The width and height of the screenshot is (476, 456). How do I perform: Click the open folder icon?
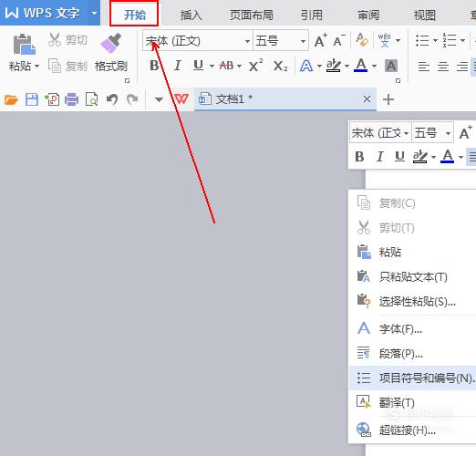click(11, 99)
